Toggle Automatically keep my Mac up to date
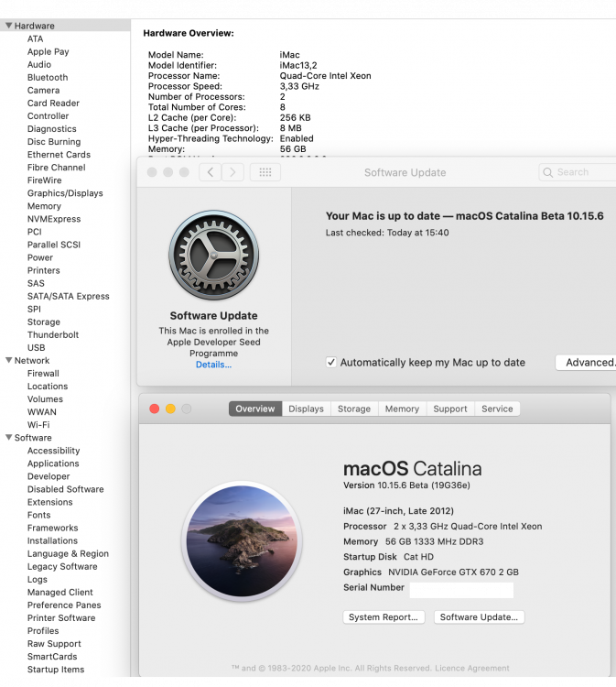616x687 pixels. point(331,363)
